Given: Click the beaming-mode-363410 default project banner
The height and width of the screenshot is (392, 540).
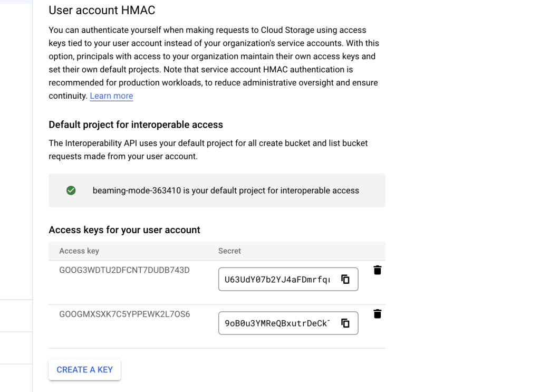Looking at the screenshot, I should pos(217,190).
